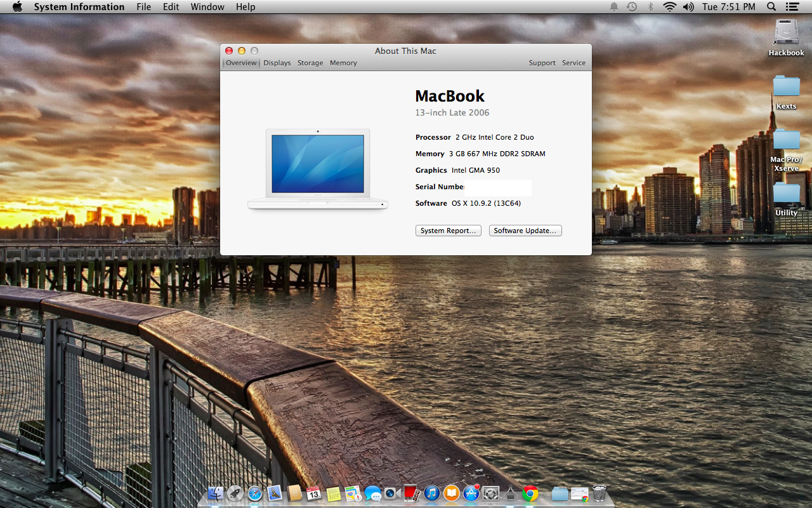
Task: Click processor text 2 GHz Intel Core 2 Duo
Action: tap(495, 137)
